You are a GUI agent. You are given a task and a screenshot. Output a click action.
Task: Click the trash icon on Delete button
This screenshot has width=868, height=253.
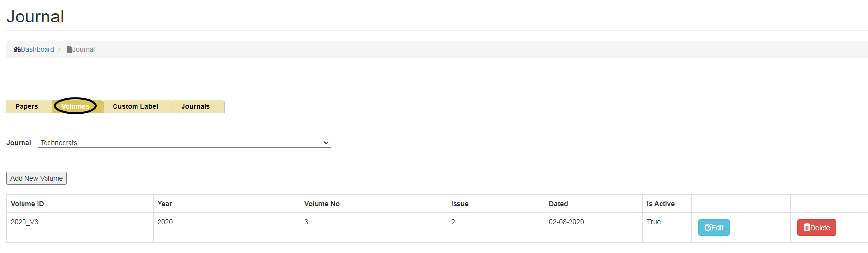(807, 227)
